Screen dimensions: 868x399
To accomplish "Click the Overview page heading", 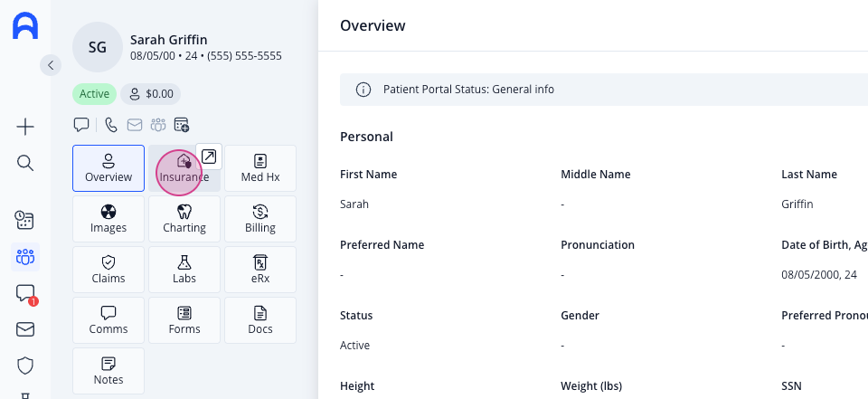I will 373,25.
